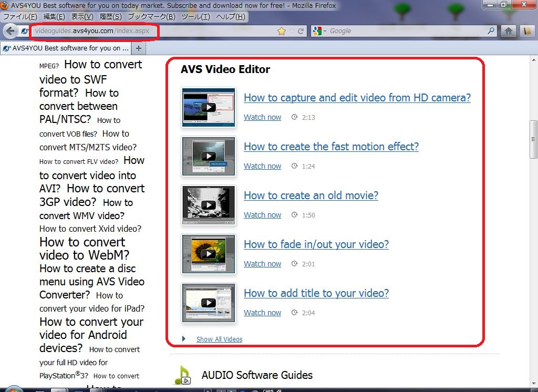Open the 表示(V) menu
Image resolution: width=538 pixels, height=392 pixels.
point(82,17)
